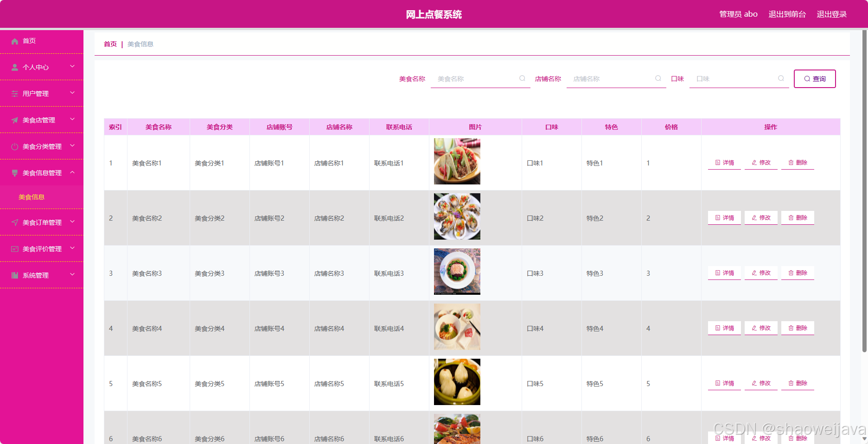The height and width of the screenshot is (444, 868).
Task: Open 详情 for 美食名称2 row
Action: pyautogui.click(x=724, y=218)
